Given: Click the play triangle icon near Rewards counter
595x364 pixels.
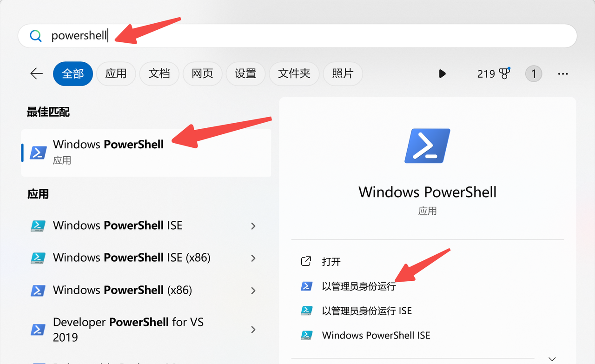Looking at the screenshot, I should point(442,73).
